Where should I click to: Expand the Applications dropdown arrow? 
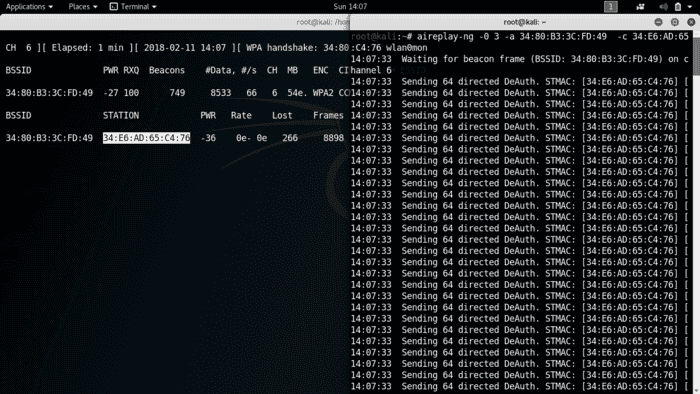(50, 7)
